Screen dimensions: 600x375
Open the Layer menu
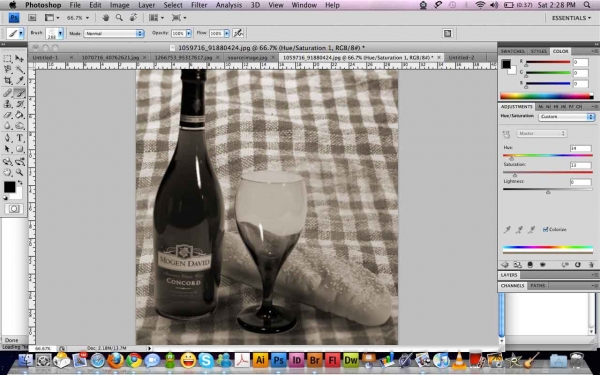(x=147, y=5)
